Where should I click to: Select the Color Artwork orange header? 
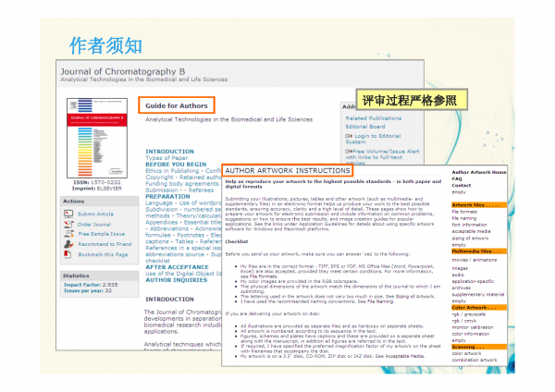(479, 308)
